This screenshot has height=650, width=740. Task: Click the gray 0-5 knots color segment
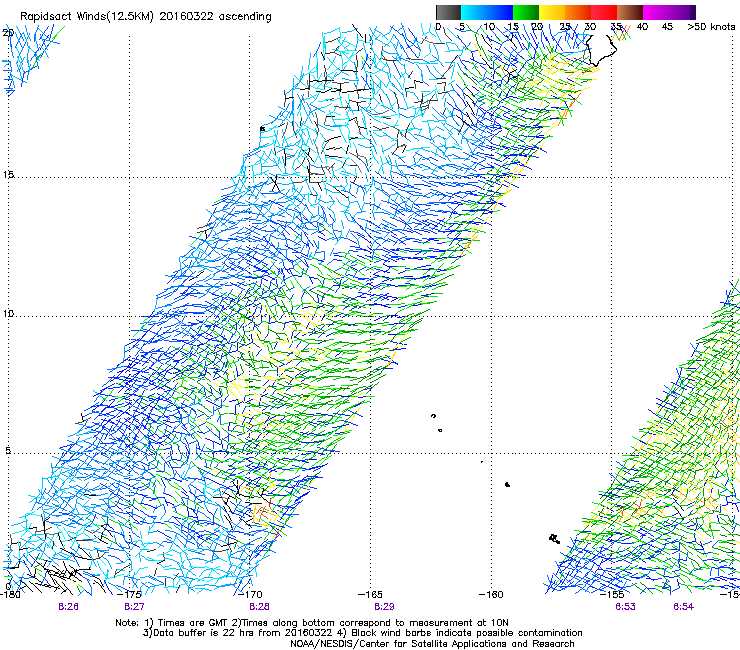click(448, 12)
